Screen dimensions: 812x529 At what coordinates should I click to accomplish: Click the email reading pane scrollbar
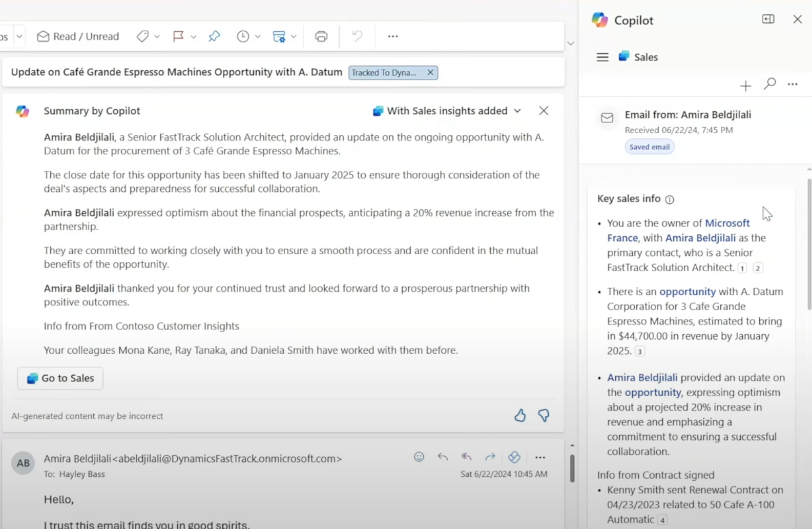pyautogui.click(x=572, y=467)
